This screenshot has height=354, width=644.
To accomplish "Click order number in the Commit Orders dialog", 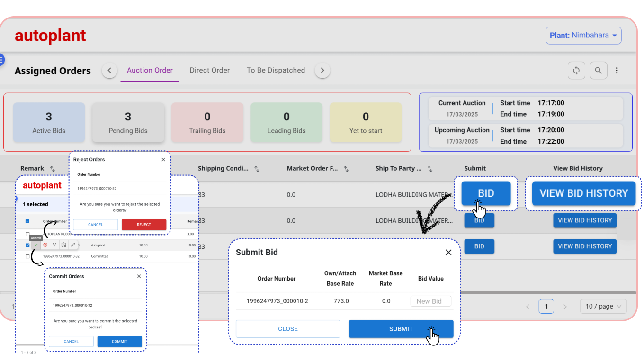I will (x=72, y=306).
